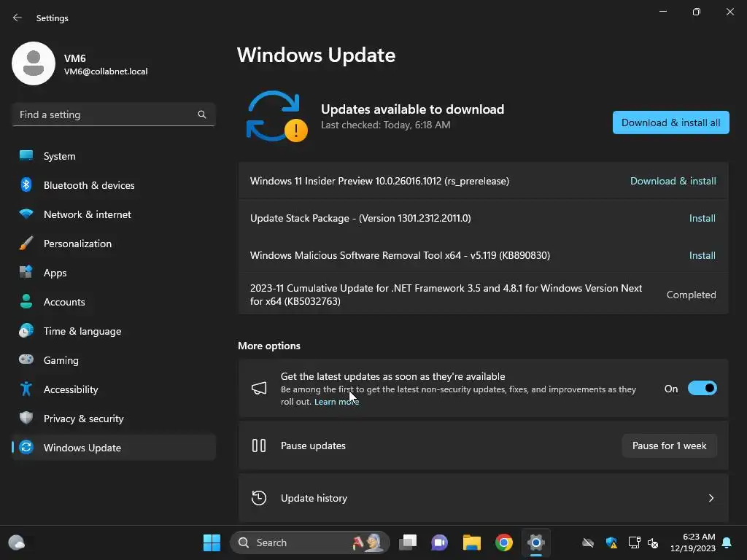
Task: Click the back arrow in Settings header
Action: pos(18,17)
